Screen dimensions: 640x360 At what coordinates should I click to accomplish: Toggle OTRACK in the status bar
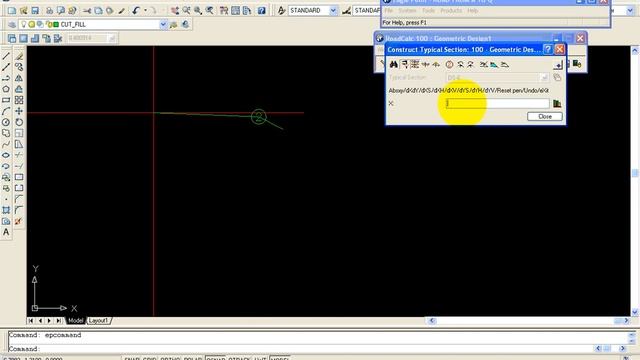(239, 358)
